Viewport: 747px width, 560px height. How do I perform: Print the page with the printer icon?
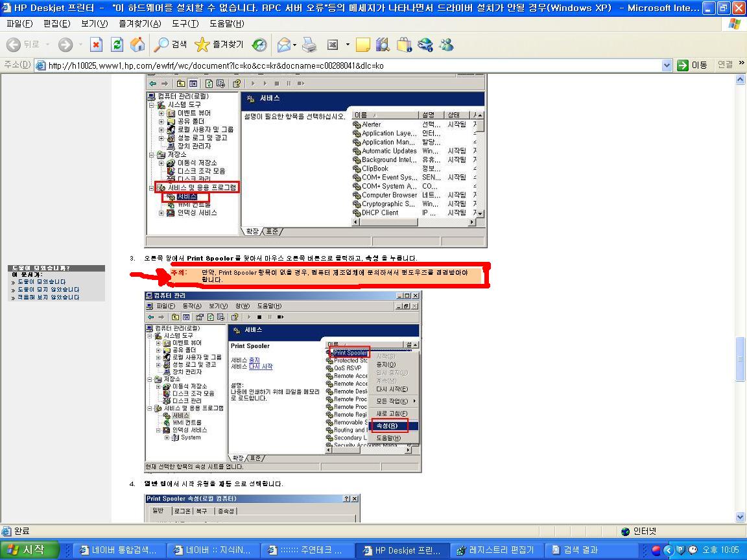pyautogui.click(x=309, y=45)
